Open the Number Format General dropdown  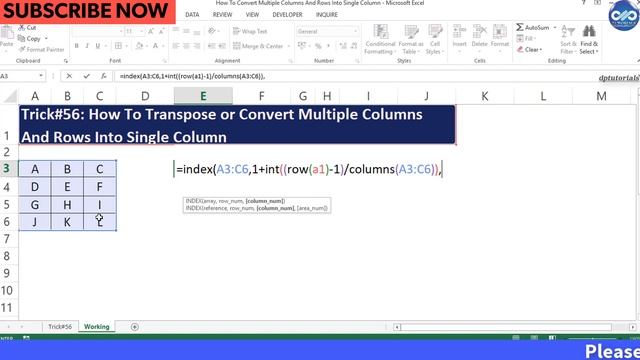click(x=355, y=31)
